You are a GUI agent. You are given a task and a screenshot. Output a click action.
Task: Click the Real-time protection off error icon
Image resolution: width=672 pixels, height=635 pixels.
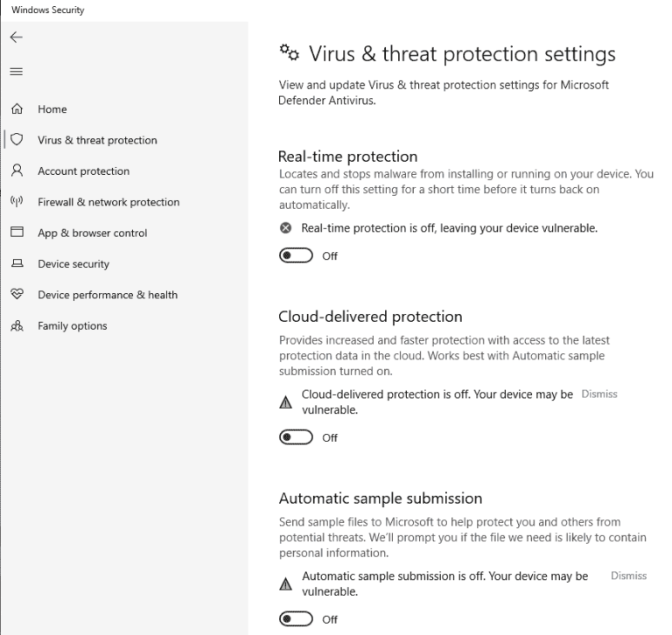(x=284, y=228)
